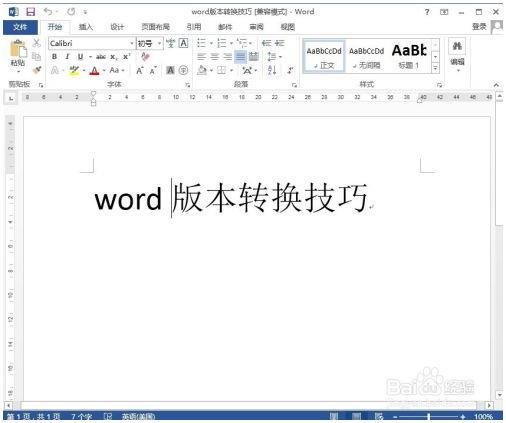Image resolution: width=506 pixels, height=423 pixels.
Task: Click the zoom slider in status bar
Action: (x=429, y=417)
